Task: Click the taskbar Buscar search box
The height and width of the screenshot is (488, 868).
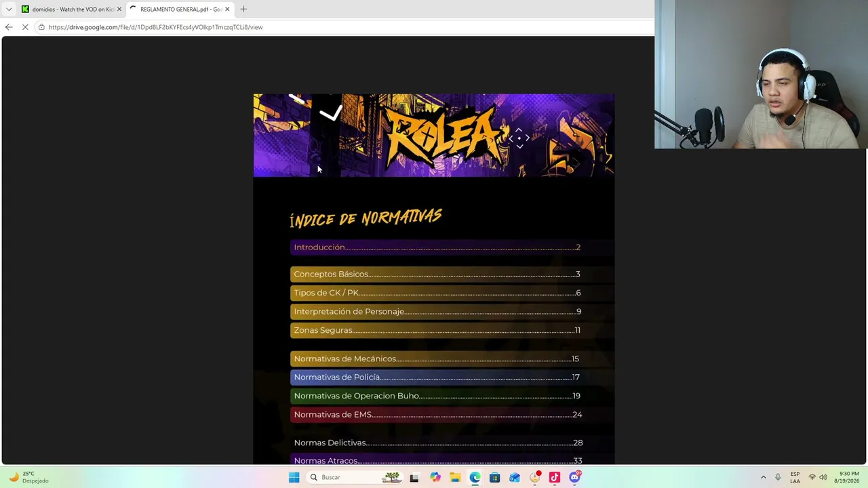Action: [x=354, y=477]
